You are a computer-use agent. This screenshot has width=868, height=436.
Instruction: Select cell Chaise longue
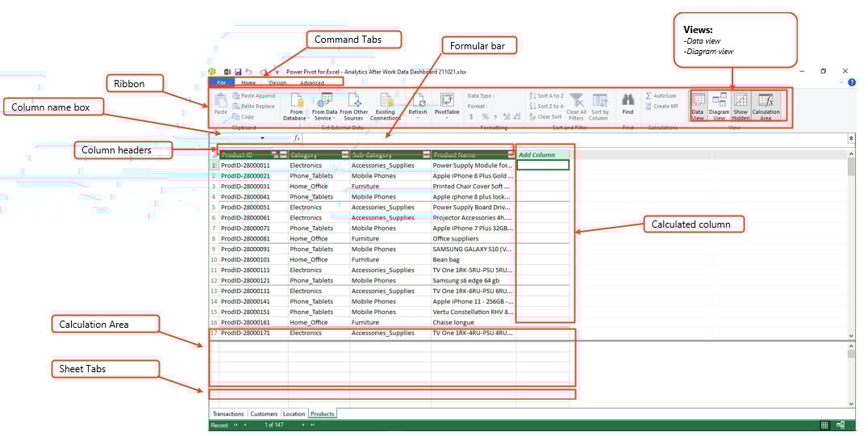(474, 322)
